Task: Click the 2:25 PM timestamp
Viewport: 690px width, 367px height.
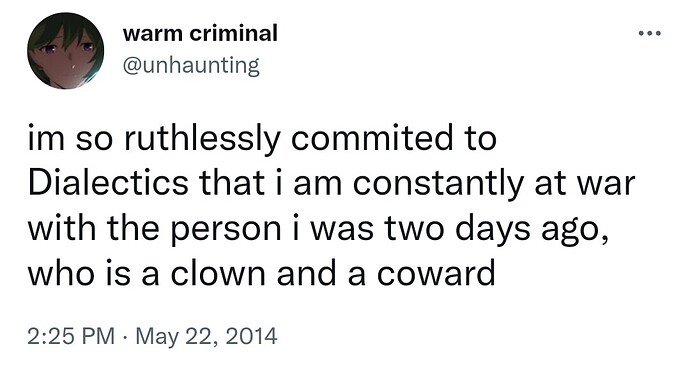Action: 71,336
